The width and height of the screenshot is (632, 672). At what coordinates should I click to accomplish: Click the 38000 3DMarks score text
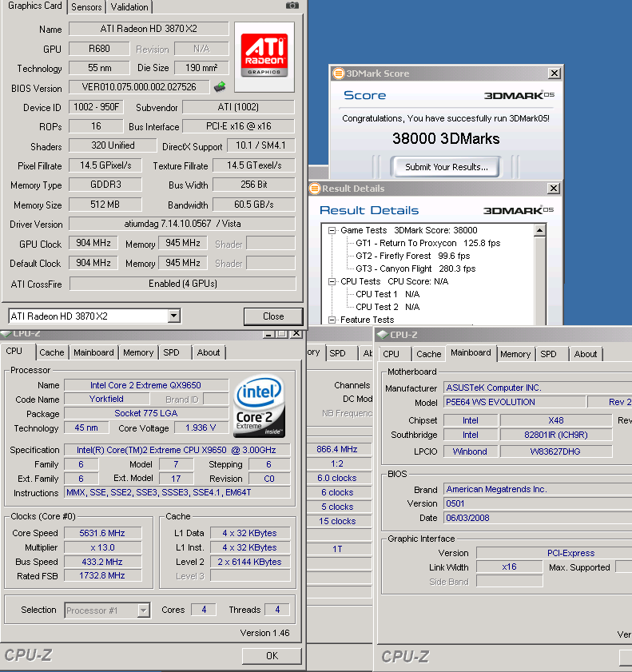[446, 138]
